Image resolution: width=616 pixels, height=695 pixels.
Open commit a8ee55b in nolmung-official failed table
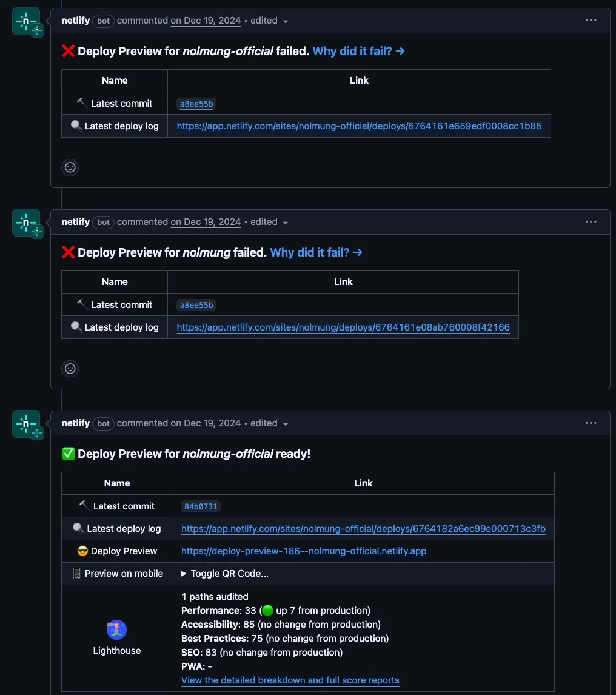196,104
